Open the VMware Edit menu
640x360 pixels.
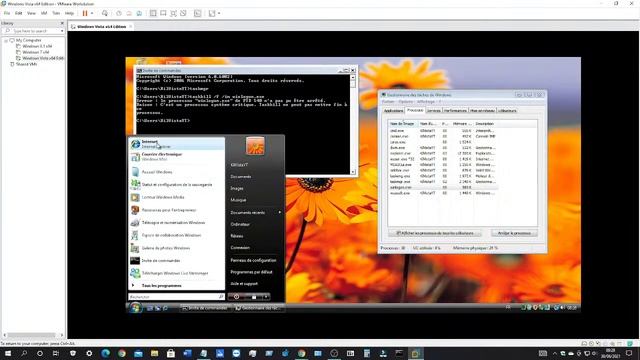click(19, 13)
